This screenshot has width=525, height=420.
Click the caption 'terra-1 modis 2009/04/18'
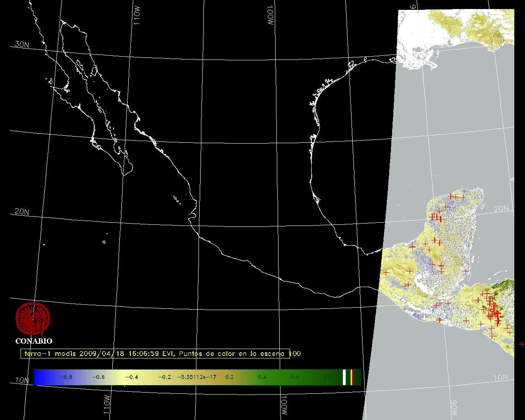point(75,354)
